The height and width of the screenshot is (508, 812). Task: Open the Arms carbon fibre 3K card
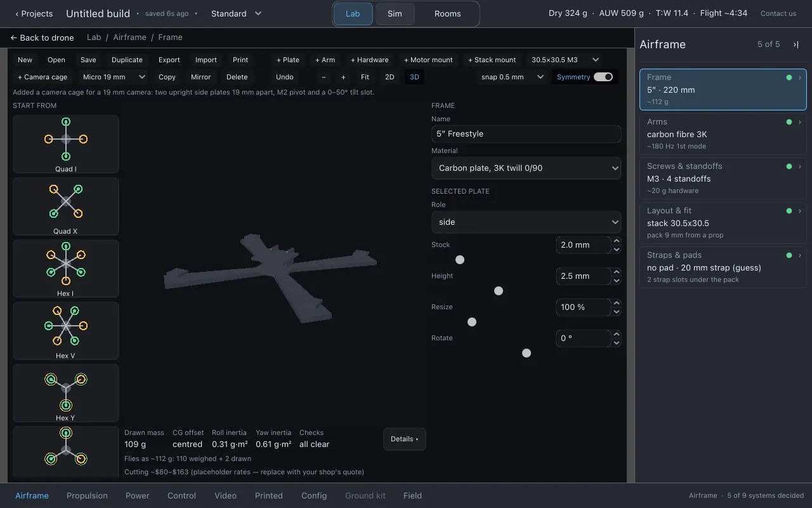723,134
